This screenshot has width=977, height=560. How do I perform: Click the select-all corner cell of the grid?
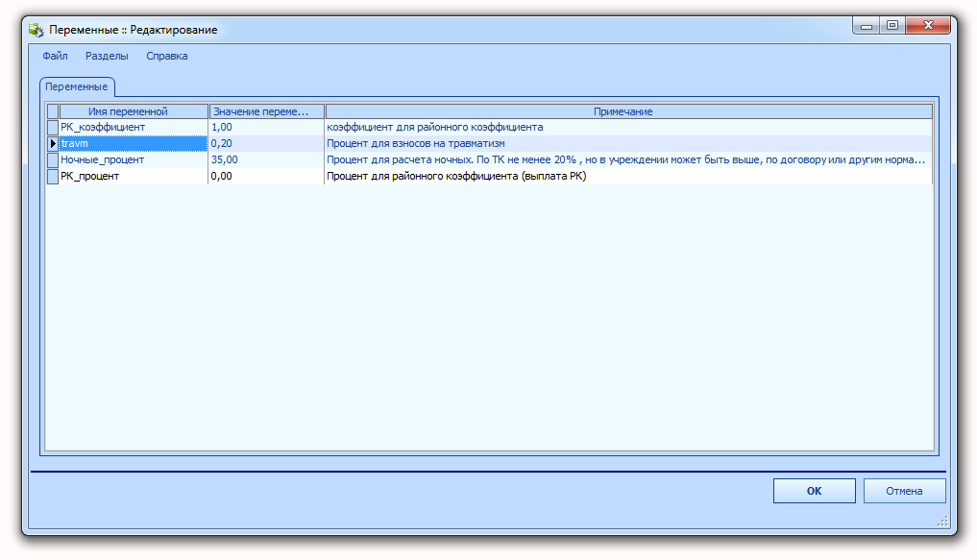(x=53, y=111)
